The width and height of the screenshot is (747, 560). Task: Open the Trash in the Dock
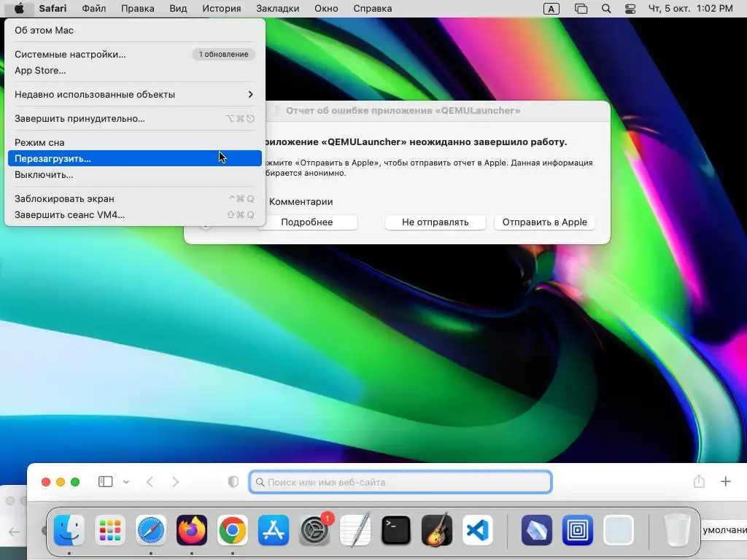[677, 530]
